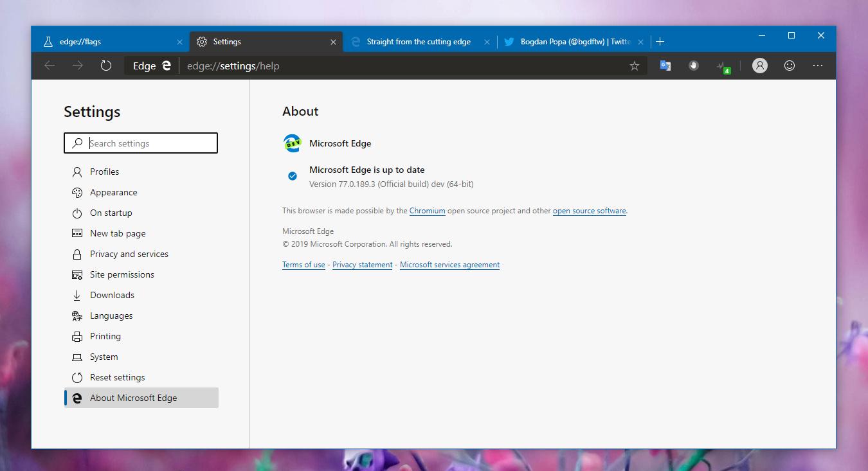The height and width of the screenshot is (471, 868).
Task: Open the user profile avatar
Action: (x=760, y=66)
